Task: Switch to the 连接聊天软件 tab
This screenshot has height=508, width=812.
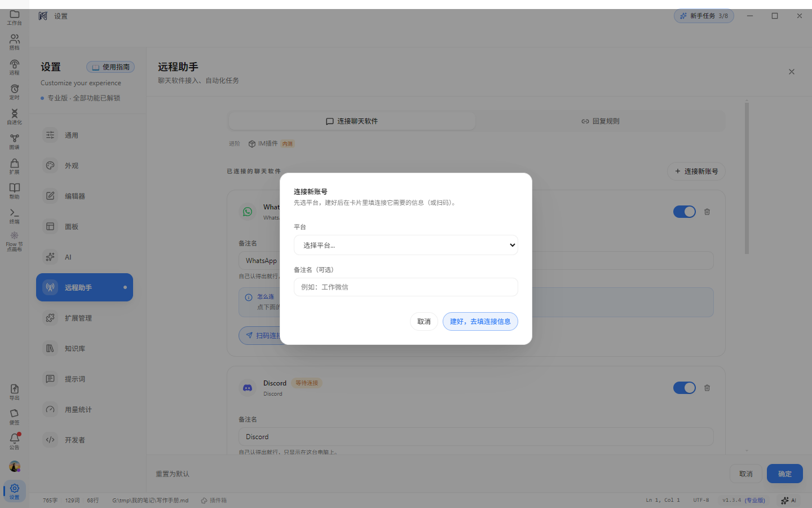Action: [352, 121]
